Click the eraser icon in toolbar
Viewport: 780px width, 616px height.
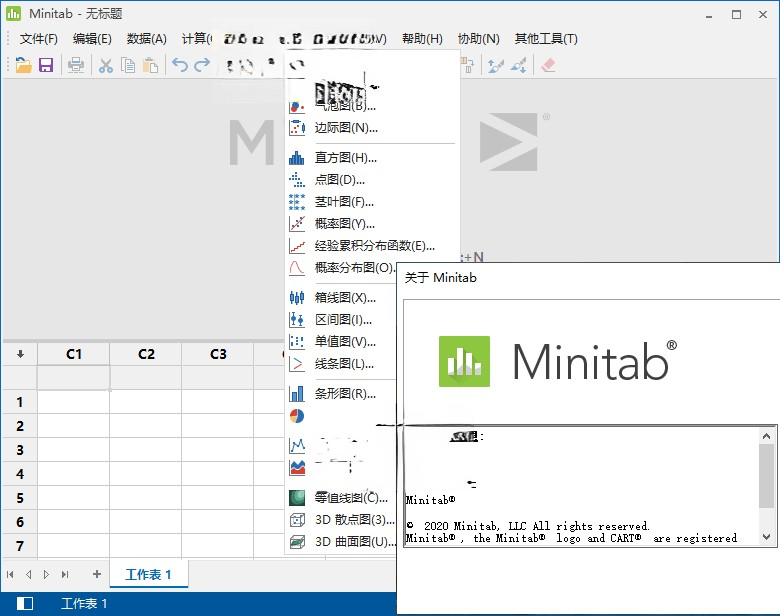[x=547, y=65]
